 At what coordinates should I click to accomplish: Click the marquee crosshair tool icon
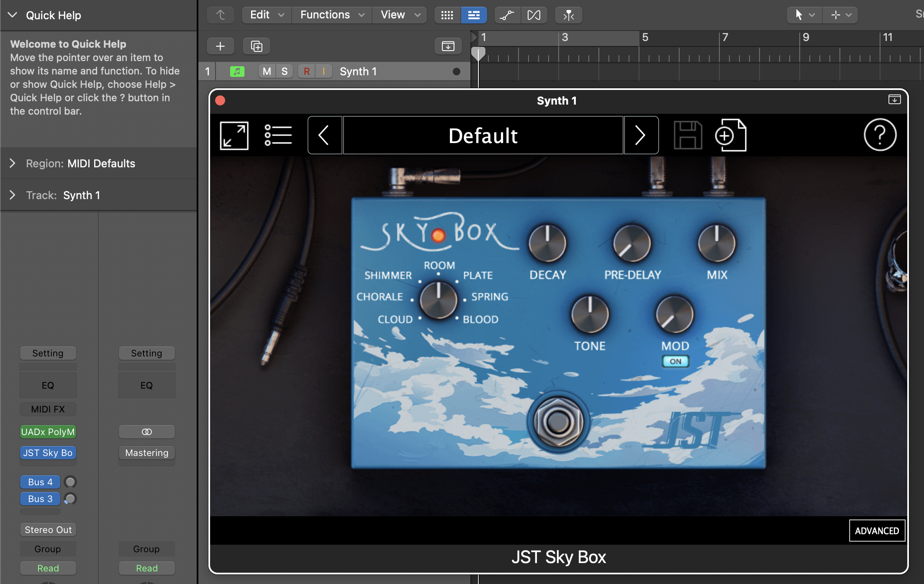coord(835,15)
